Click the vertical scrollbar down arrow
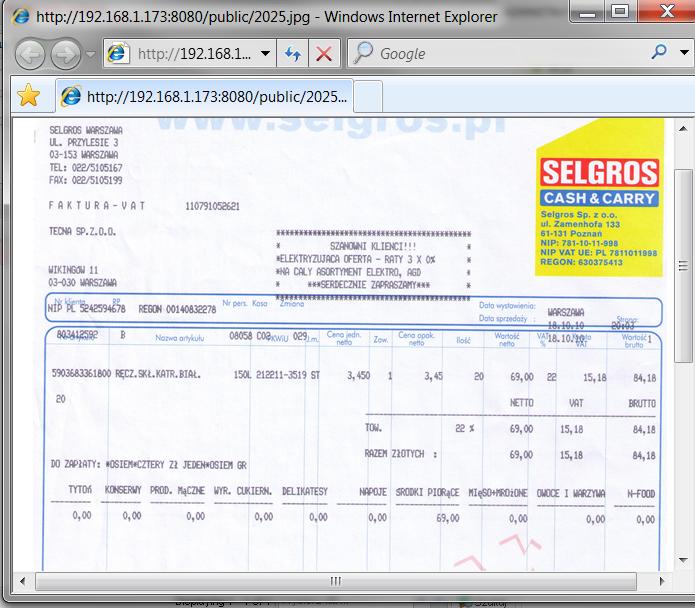695x608 pixels. pos(683,560)
